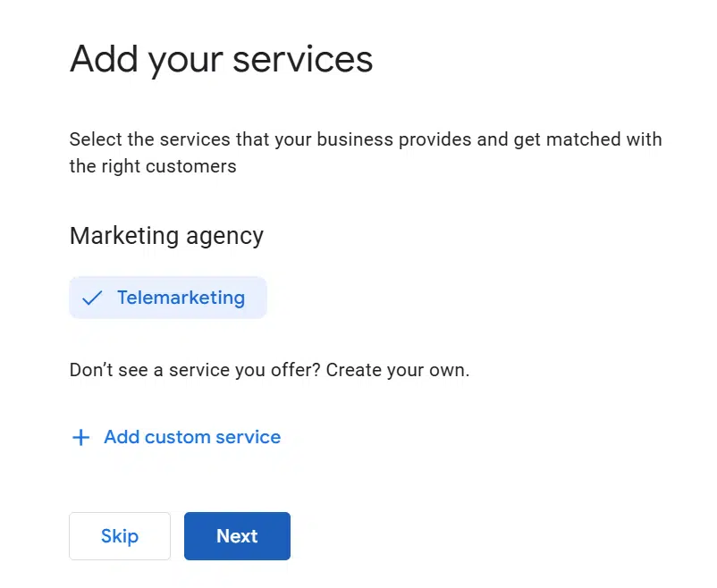Screen dimensions: 717x588
Task: Click the plus icon beside Add custom service
Action: click(x=81, y=437)
